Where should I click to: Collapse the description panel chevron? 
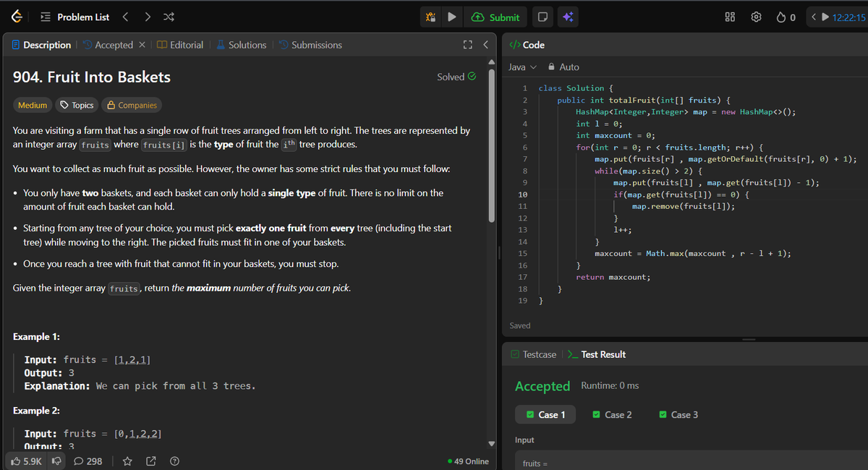click(486, 45)
